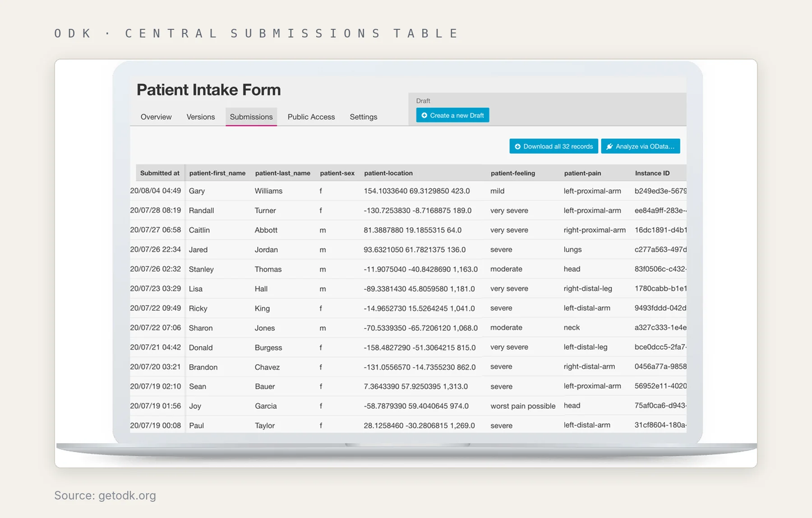The width and height of the screenshot is (812, 518).
Task: Click the patient-sex column header
Action: (337, 173)
